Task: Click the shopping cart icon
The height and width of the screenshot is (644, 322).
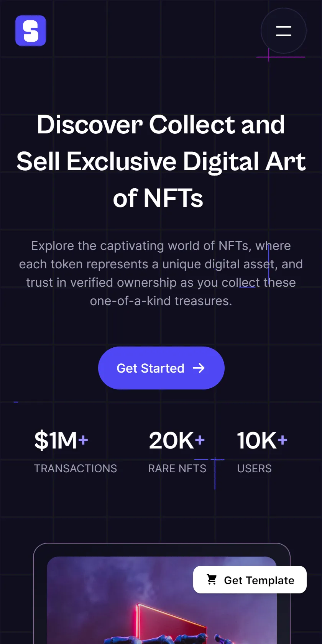Action: pos(212,580)
